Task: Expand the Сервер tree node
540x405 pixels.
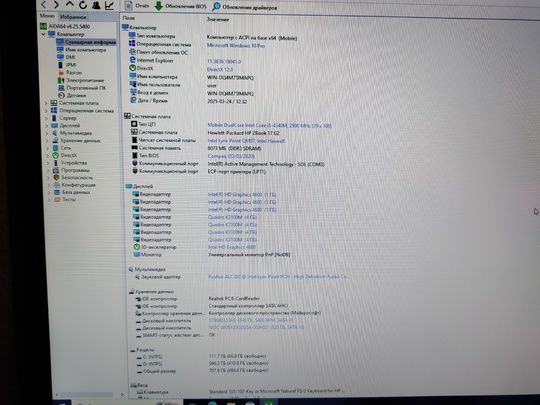Action: 46,118
